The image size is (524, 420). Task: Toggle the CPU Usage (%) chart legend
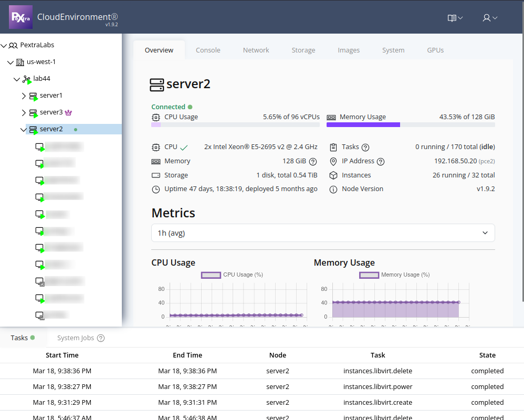tap(232, 275)
